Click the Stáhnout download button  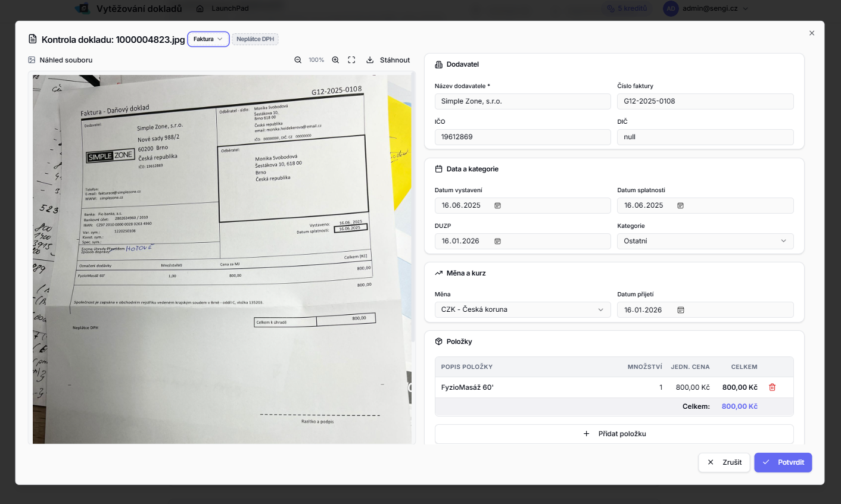tap(388, 60)
